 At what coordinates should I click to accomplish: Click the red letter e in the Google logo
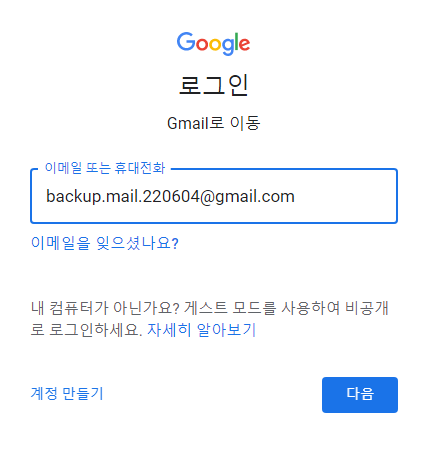[244, 44]
